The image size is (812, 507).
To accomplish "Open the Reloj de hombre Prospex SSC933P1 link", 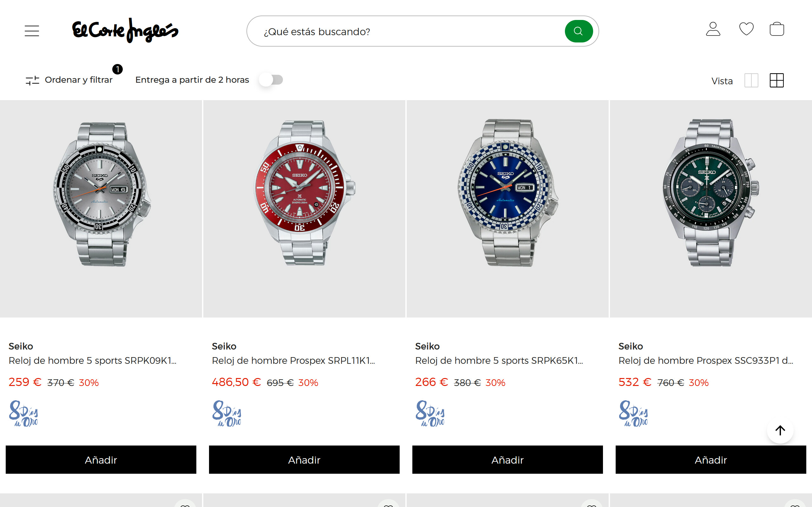I will [x=705, y=361].
